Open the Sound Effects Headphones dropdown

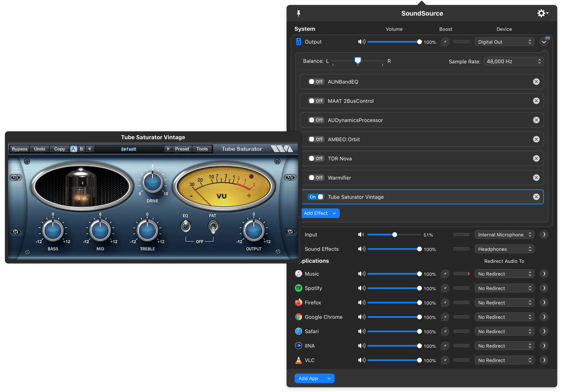coord(504,249)
